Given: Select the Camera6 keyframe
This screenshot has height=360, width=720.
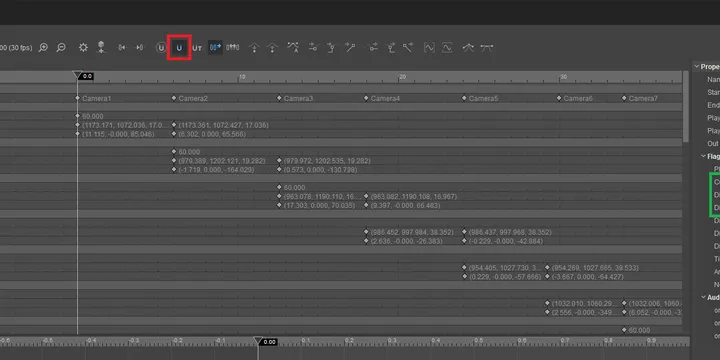Looking at the screenshot, I should 559,98.
